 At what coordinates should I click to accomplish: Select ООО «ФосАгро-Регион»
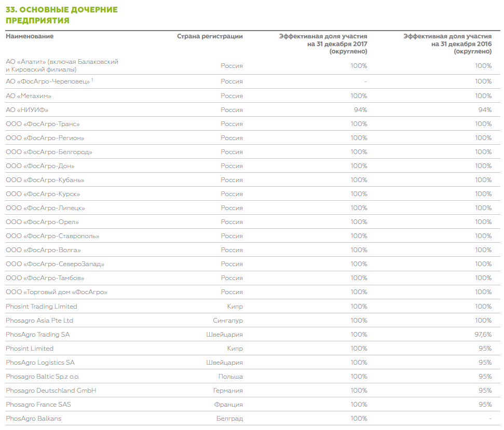[45, 138]
